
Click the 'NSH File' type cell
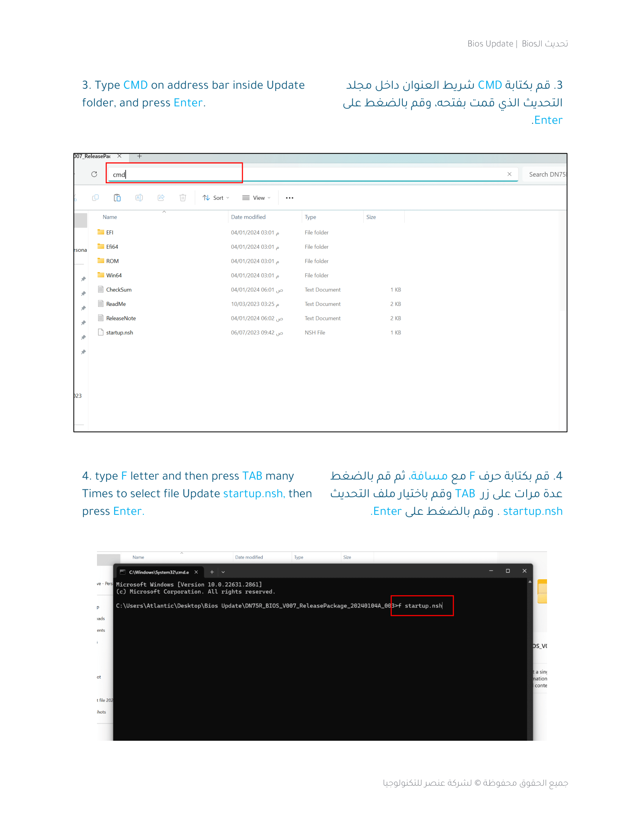point(315,332)
